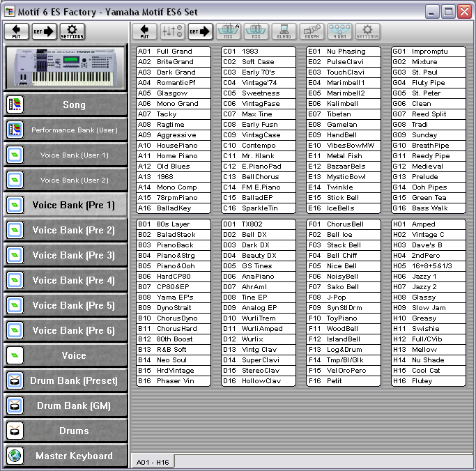
Task: Click the Drums item icon
Action: click(x=15, y=431)
